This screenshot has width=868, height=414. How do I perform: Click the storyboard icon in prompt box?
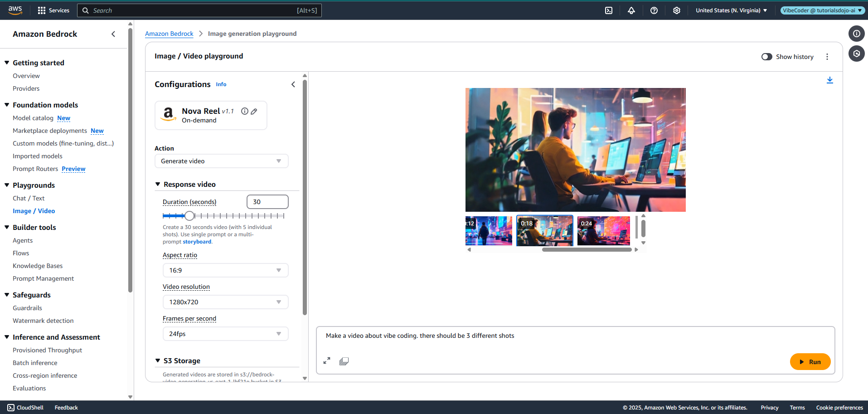click(344, 361)
